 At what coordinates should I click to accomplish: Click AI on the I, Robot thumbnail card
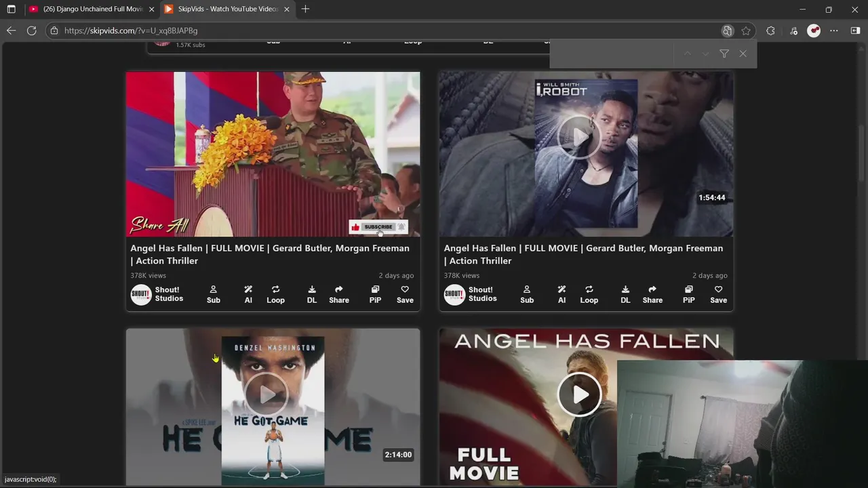pyautogui.click(x=561, y=295)
